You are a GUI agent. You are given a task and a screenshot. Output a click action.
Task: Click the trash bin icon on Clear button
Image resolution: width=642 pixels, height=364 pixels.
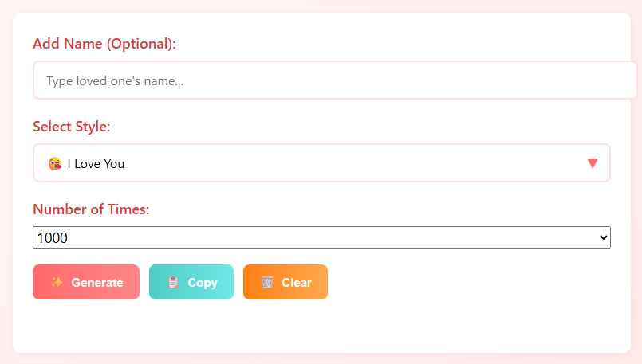(x=267, y=282)
